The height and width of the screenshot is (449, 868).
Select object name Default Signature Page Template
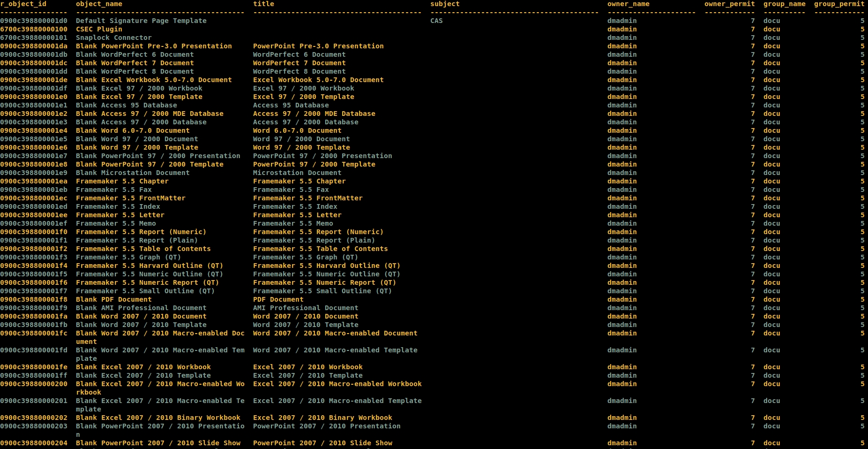point(141,21)
